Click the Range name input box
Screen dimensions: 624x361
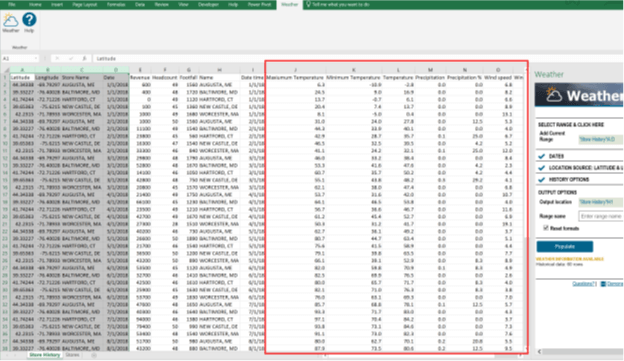[x=601, y=216]
